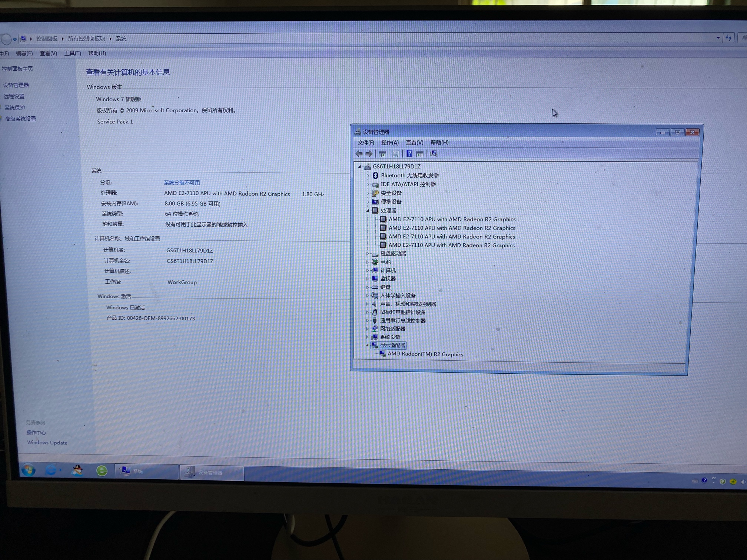This screenshot has height=560, width=747.
Task: Collapse root node GS6T1H18LL79D1Z
Action: (359, 167)
